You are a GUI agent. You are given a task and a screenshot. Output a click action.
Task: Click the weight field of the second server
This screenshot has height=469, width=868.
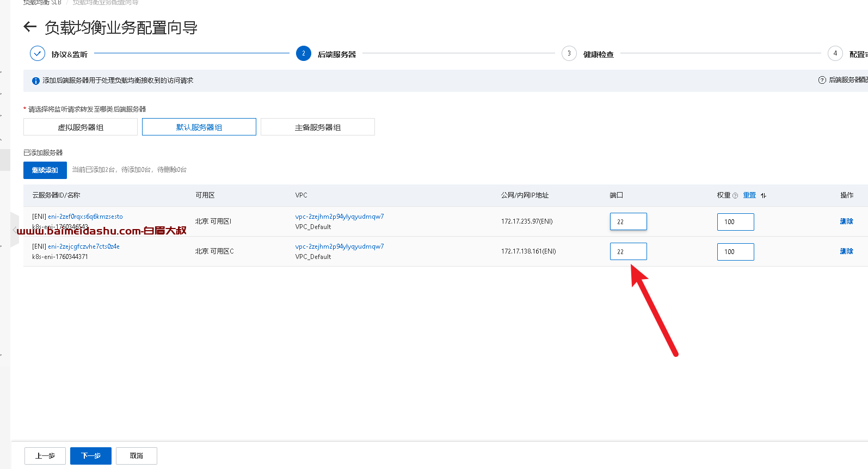coord(735,252)
